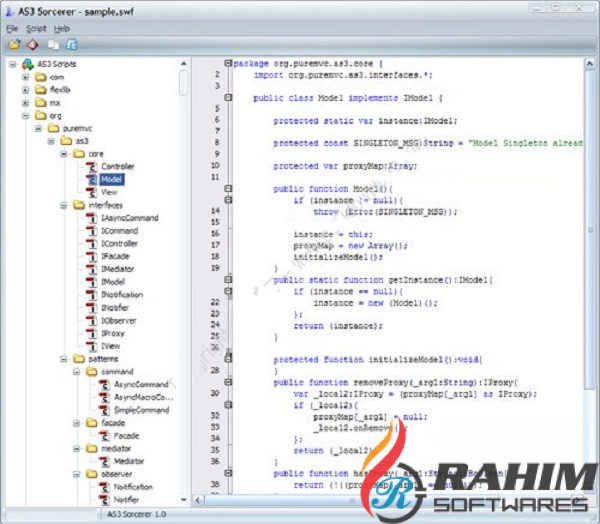Open the Script menu

(36, 28)
